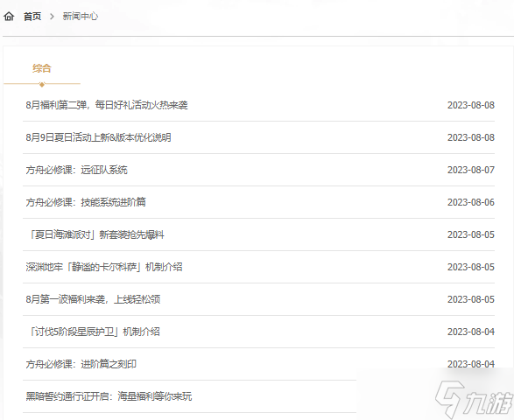Select the 综合 tab

pos(42,68)
